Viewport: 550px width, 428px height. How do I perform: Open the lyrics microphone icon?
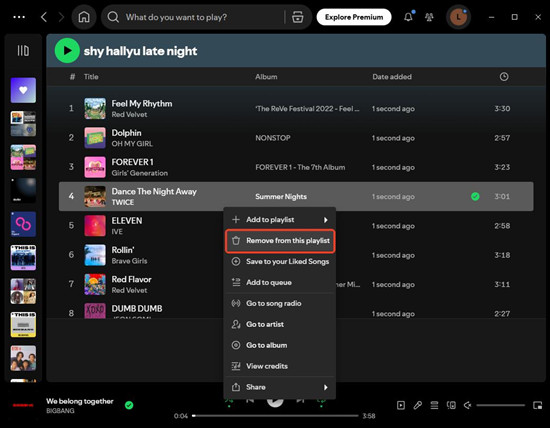point(417,405)
